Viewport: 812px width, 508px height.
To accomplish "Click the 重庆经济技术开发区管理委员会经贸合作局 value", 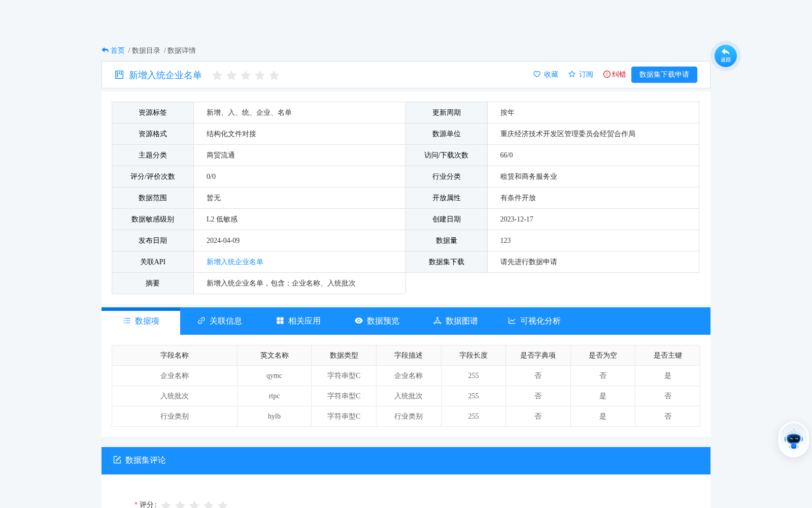I will 568,134.
